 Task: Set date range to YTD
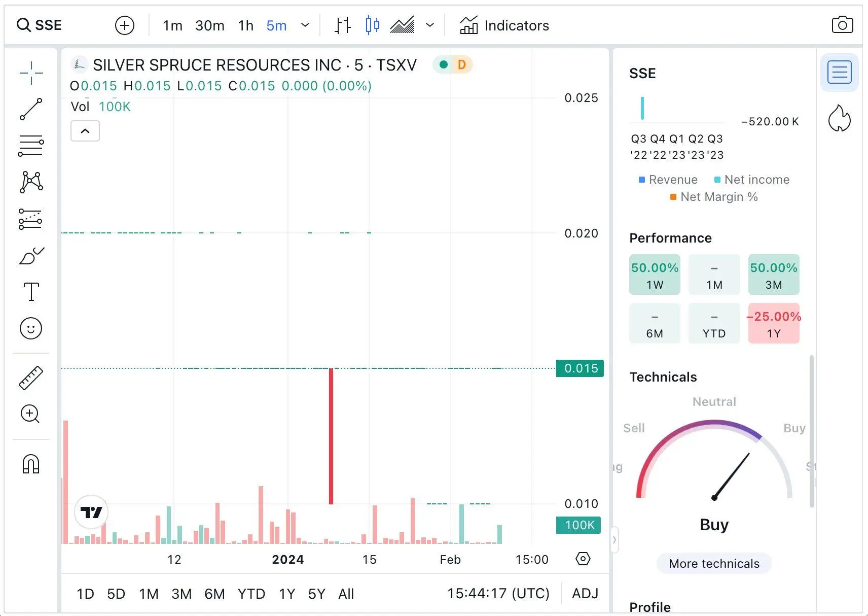coord(251,594)
